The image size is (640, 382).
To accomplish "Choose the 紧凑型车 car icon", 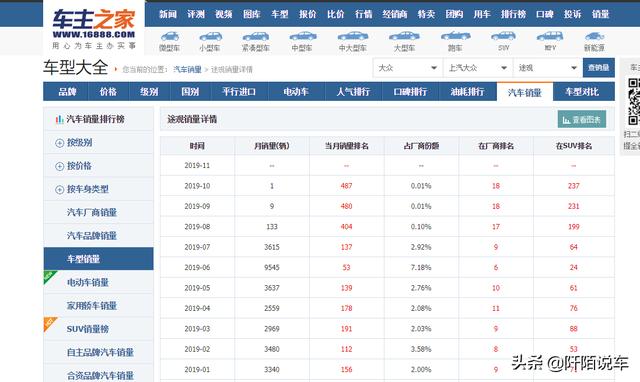I will pyautogui.click(x=256, y=36).
